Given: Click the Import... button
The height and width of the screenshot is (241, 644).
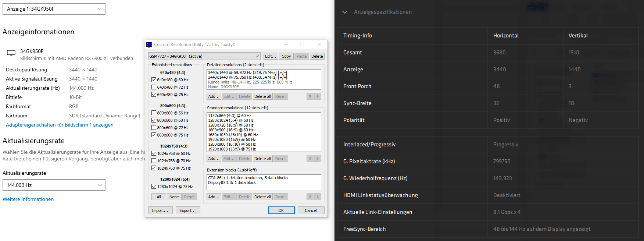Looking at the screenshot, I should (x=160, y=210).
